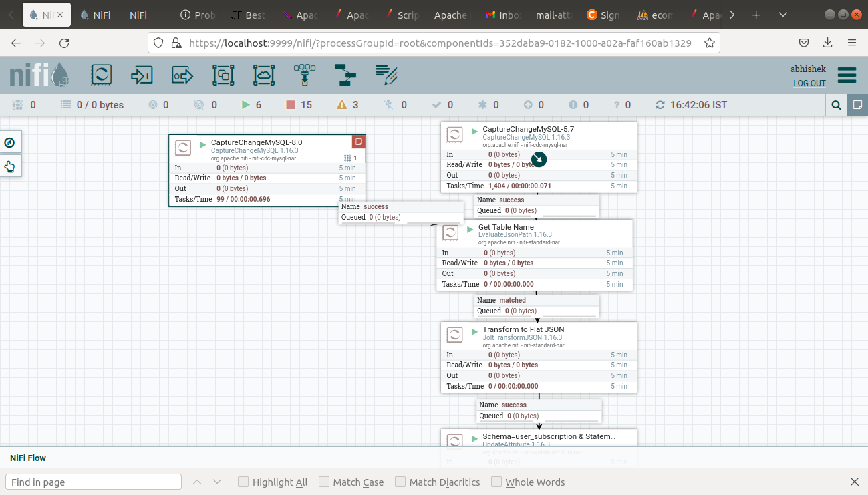868x495 pixels.
Task: Click the red flag badge on CaptureChangeMySQL-8.0
Action: tap(359, 141)
